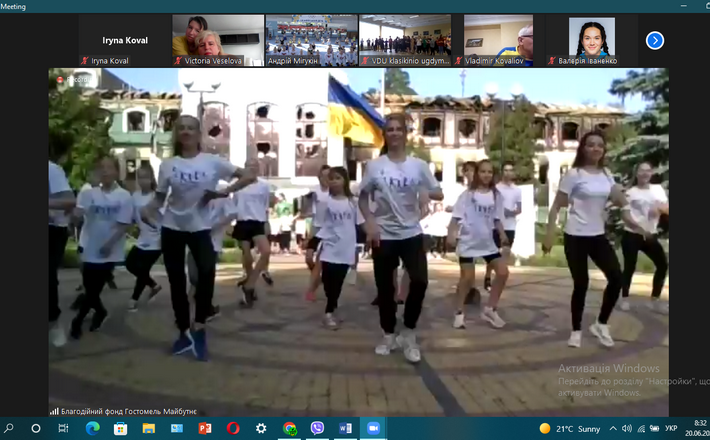Open Windows search from taskbar

pos(36,428)
